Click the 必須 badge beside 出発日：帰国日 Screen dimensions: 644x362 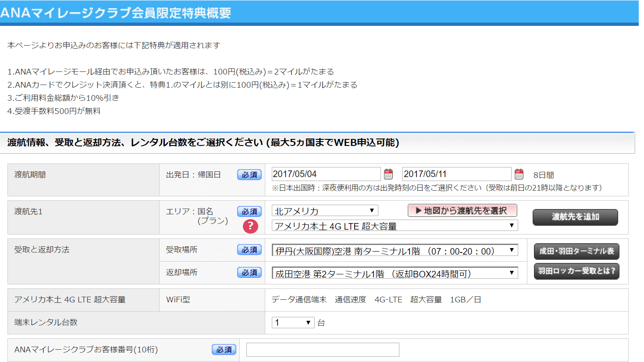[249, 175]
